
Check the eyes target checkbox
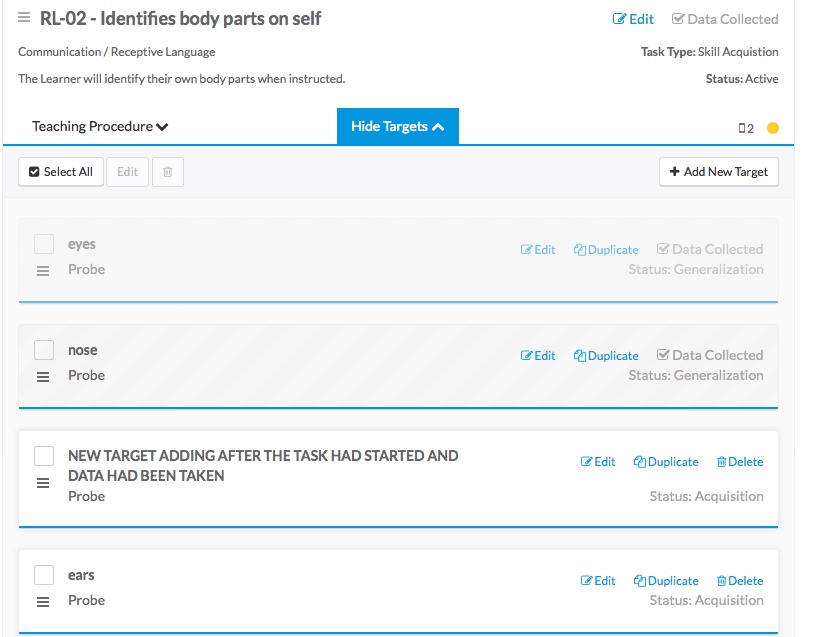44,244
